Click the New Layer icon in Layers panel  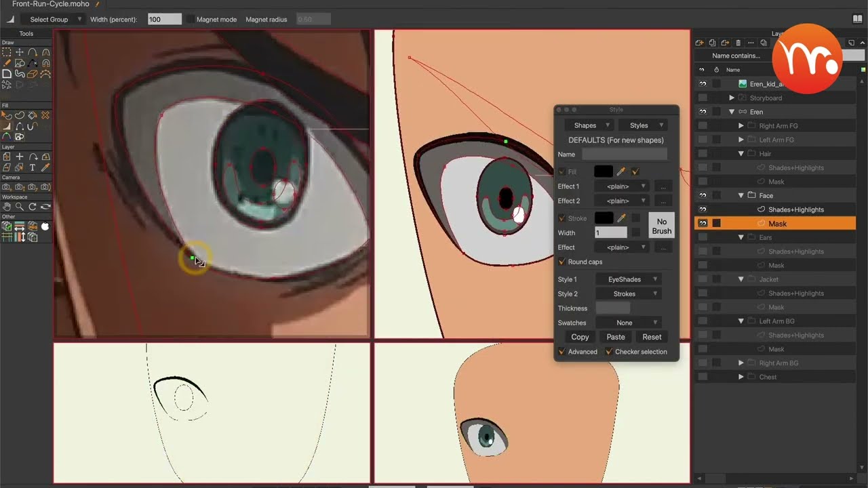point(700,43)
